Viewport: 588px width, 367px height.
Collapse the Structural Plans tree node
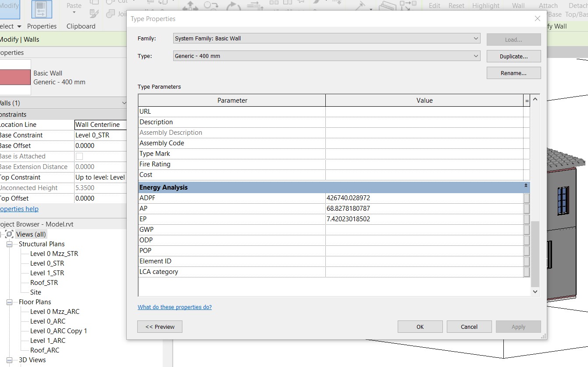pyautogui.click(x=9, y=244)
